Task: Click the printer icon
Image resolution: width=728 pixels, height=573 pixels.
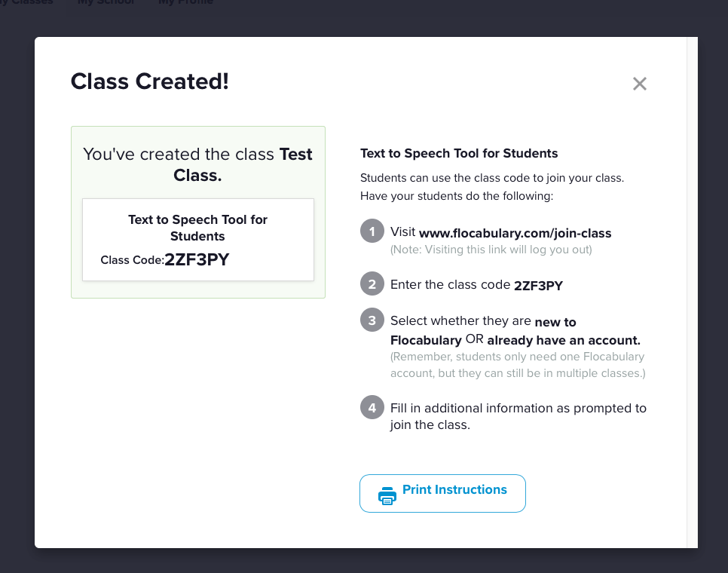Action: tap(387, 495)
